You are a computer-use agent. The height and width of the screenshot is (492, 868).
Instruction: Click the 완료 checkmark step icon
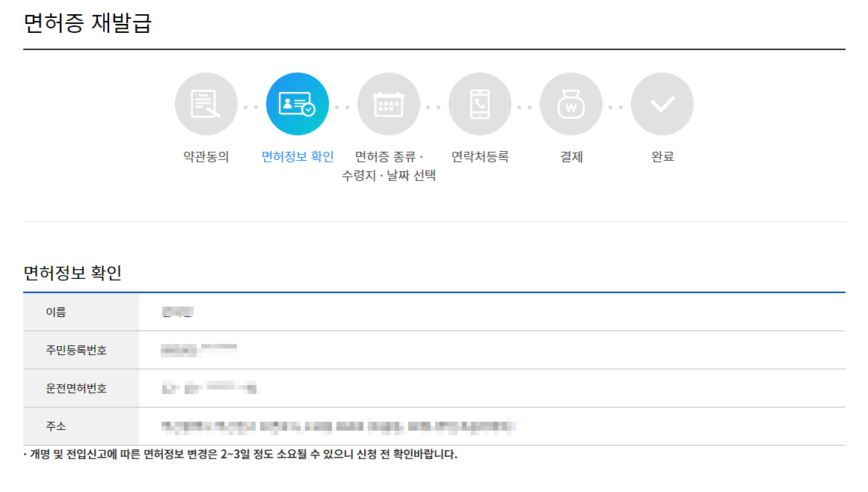662,104
